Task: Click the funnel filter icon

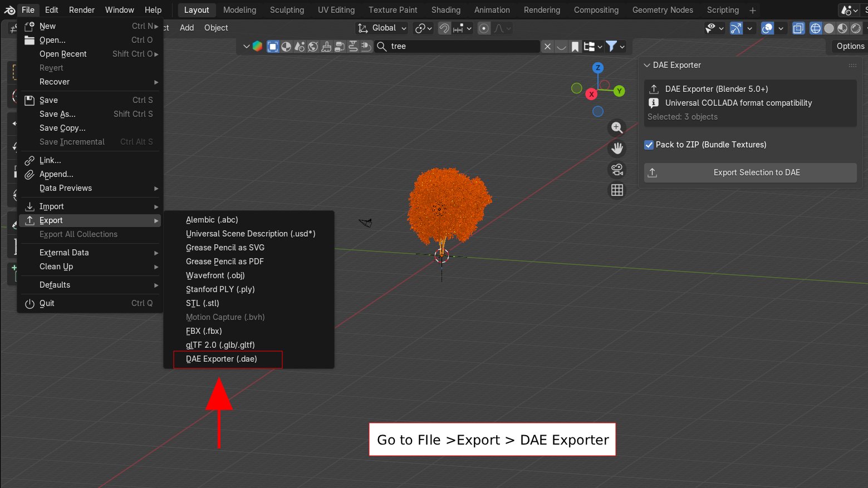Action: coord(611,46)
